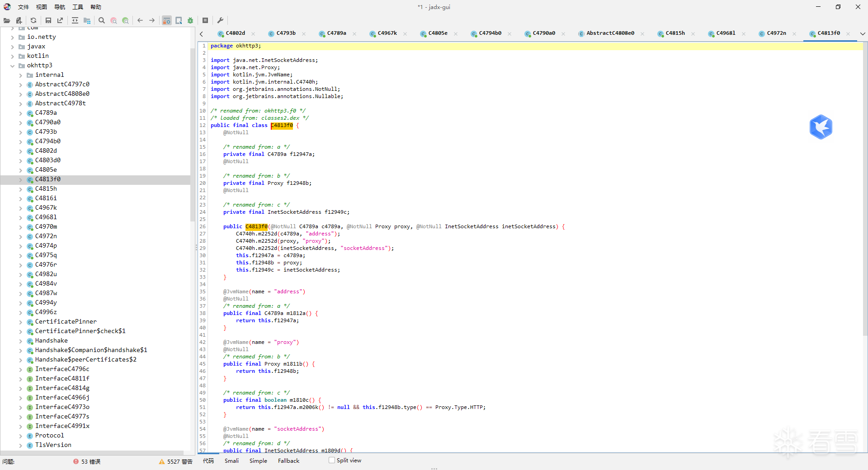868x470 pixels.
Task: Open the 工具 menu
Action: (78, 7)
